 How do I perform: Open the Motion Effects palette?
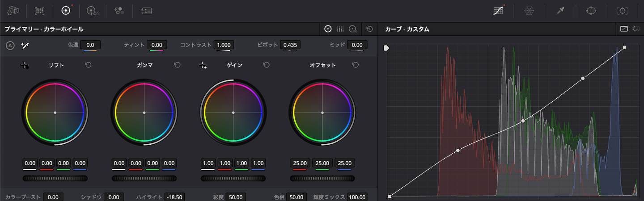point(146,11)
